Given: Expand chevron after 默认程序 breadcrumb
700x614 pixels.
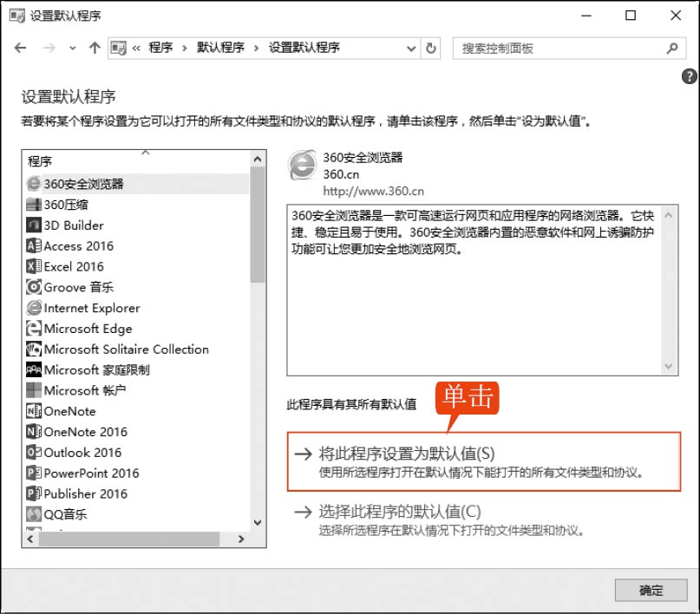Looking at the screenshot, I should (x=256, y=49).
